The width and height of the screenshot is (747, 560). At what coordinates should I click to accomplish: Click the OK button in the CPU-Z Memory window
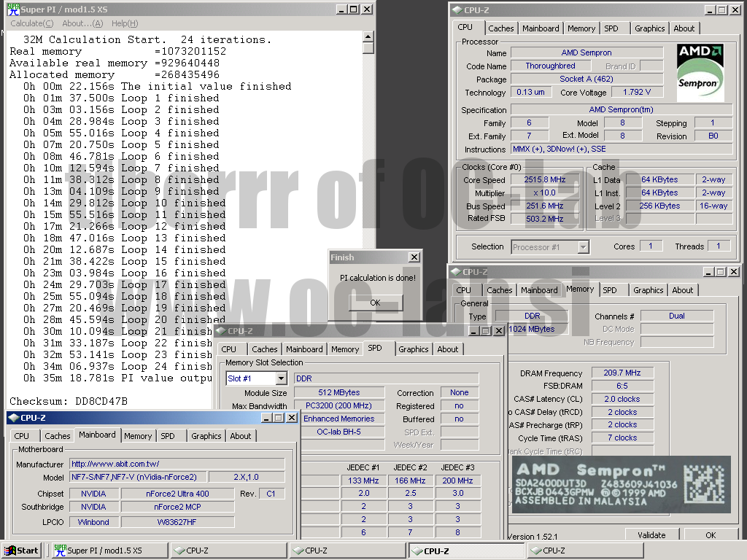click(711, 535)
